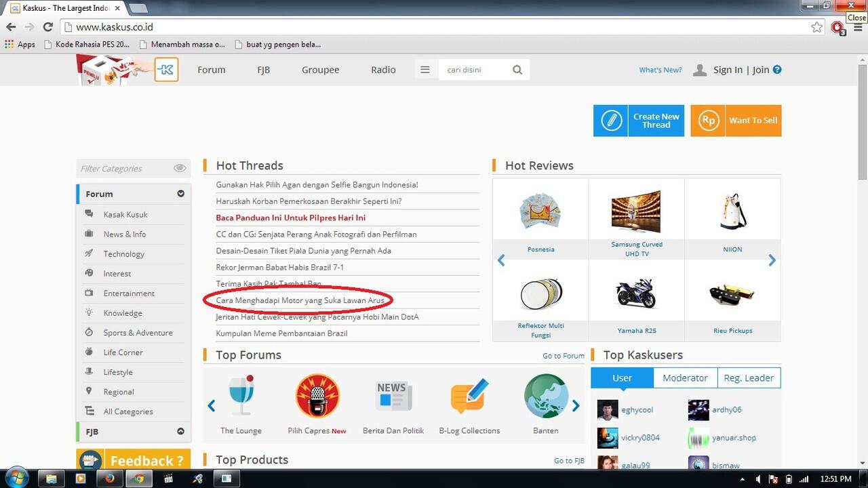Open user yanuar.shop profile

(734, 438)
